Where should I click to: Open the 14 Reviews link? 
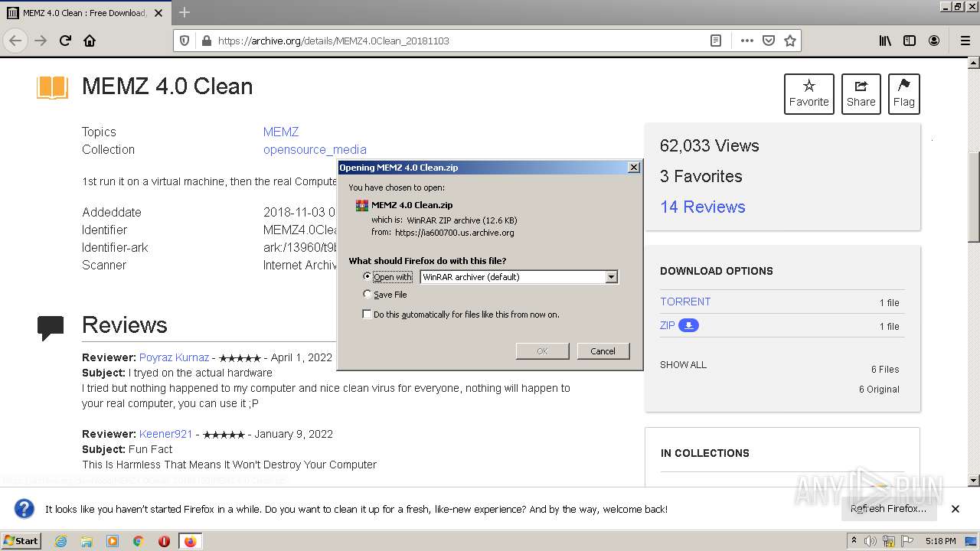(702, 207)
